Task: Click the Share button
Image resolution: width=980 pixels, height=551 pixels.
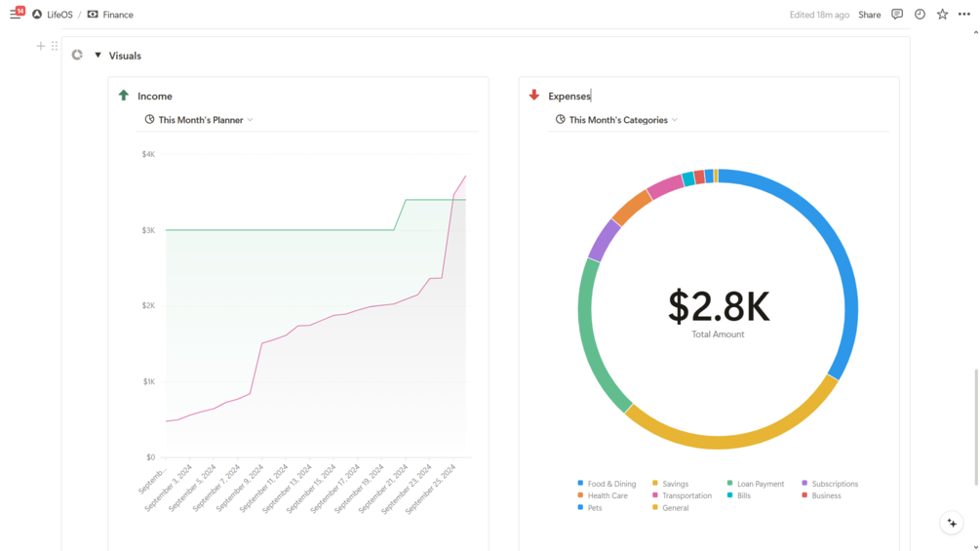Action: click(x=870, y=15)
